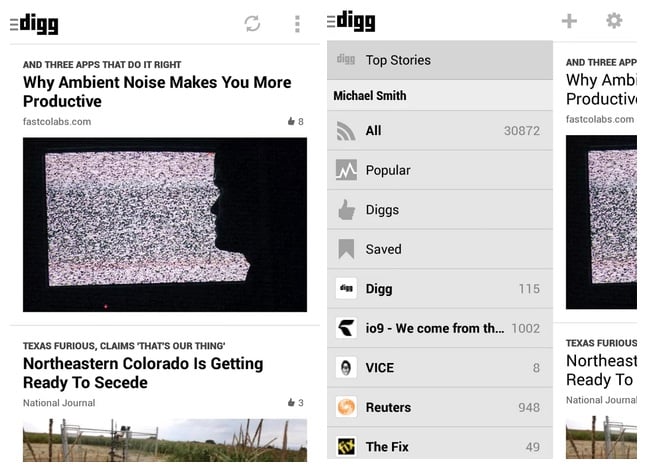Close drawer from right digg logo
The height and width of the screenshot is (473, 650).
(x=351, y=21)
